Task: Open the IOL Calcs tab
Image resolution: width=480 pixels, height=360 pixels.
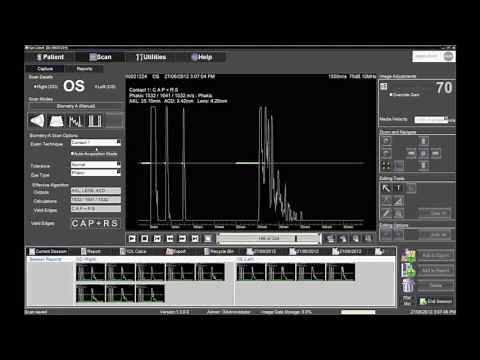Action: [x=133, y=252]
